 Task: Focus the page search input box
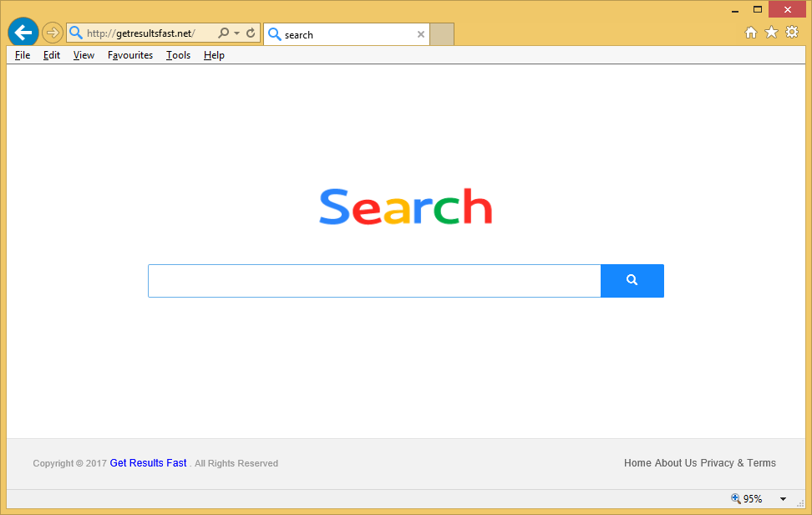coord(374,281)
